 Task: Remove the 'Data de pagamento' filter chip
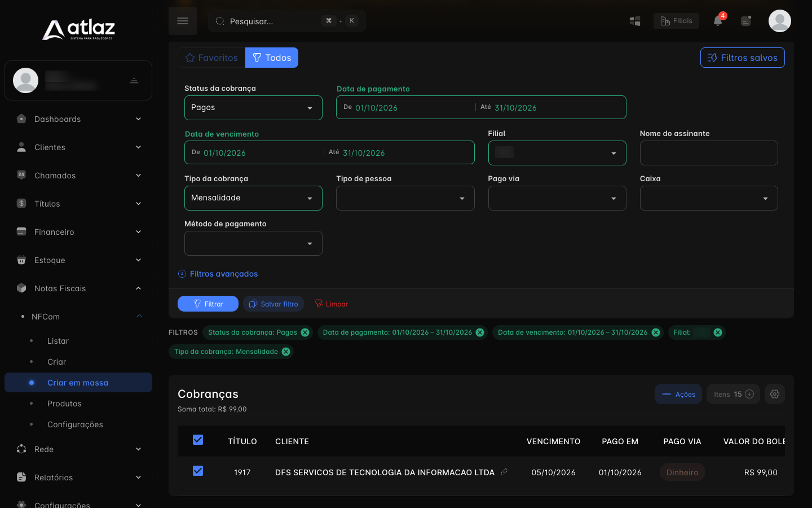pos(480,332)
